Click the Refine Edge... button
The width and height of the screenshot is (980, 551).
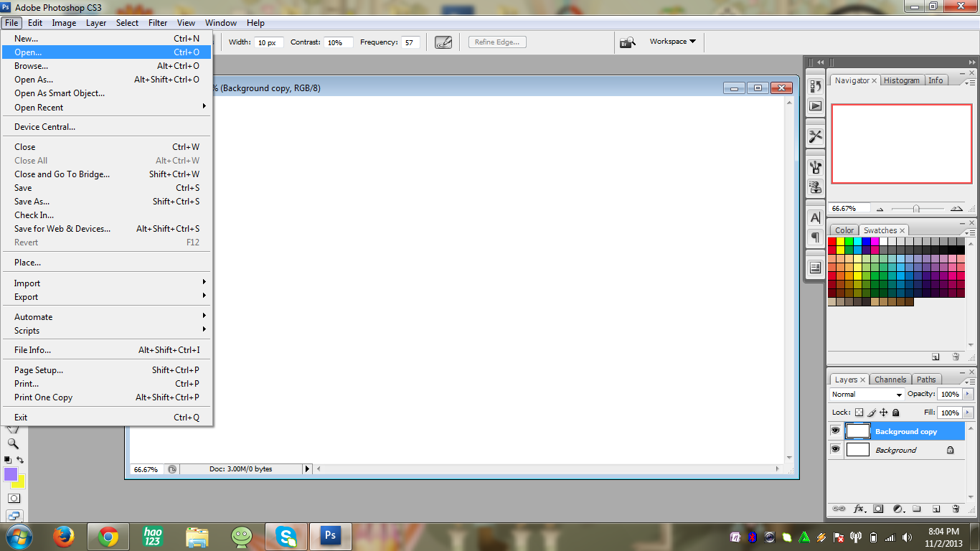497,42
